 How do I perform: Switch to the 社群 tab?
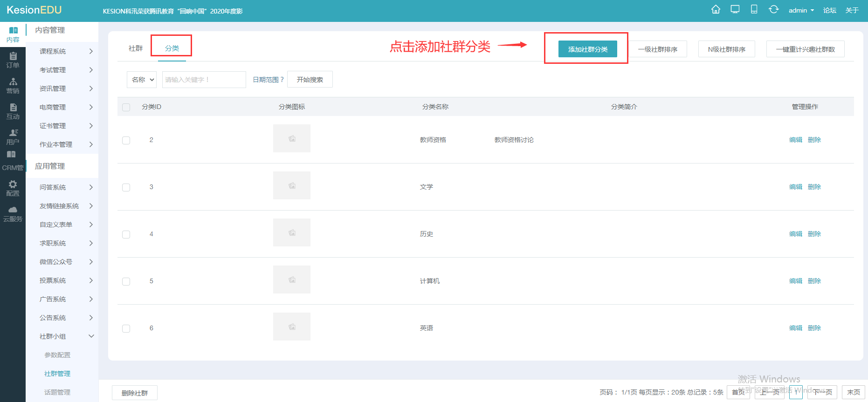tap(136, 48)
